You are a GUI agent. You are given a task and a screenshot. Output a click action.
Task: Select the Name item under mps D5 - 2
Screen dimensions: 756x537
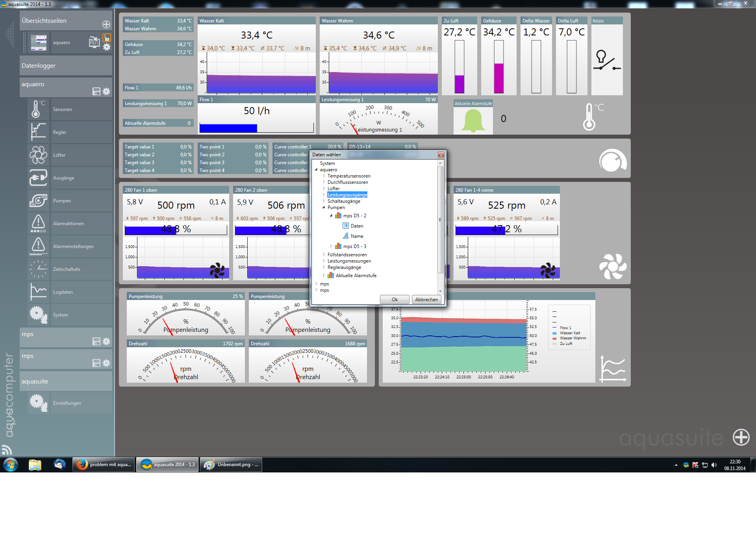[x=357, y=236]
